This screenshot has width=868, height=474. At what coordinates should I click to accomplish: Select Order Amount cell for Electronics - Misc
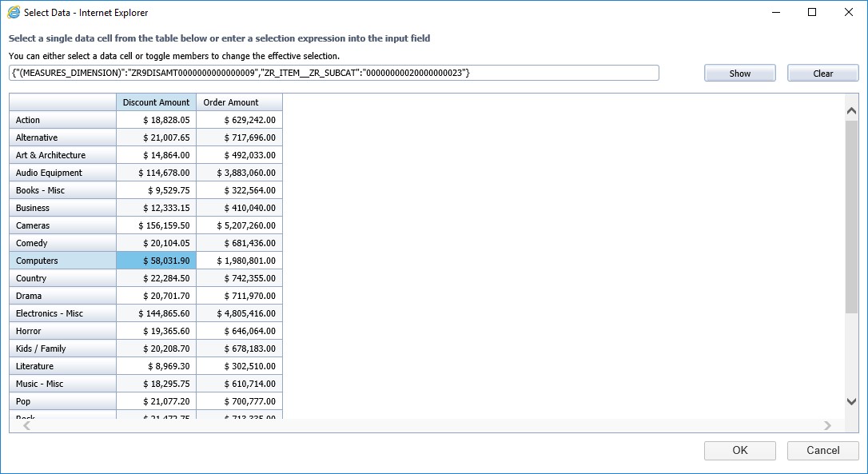(x=239, y=313)
